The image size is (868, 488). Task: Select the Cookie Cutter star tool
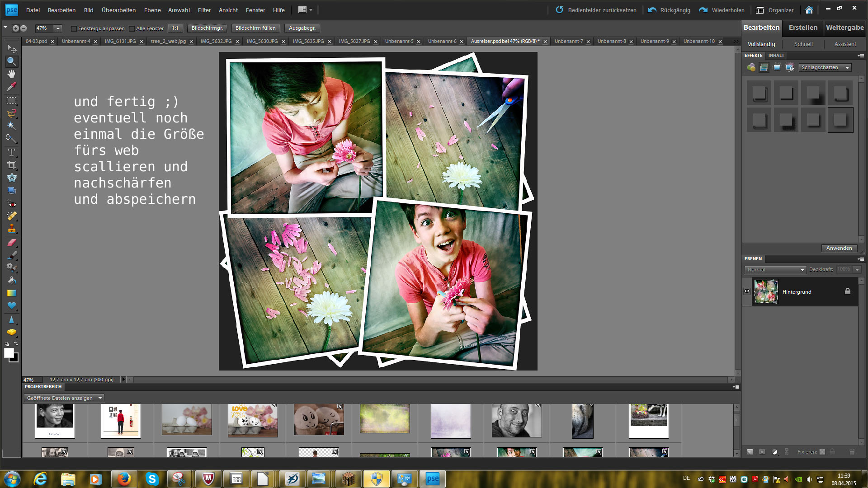point(12,178)
